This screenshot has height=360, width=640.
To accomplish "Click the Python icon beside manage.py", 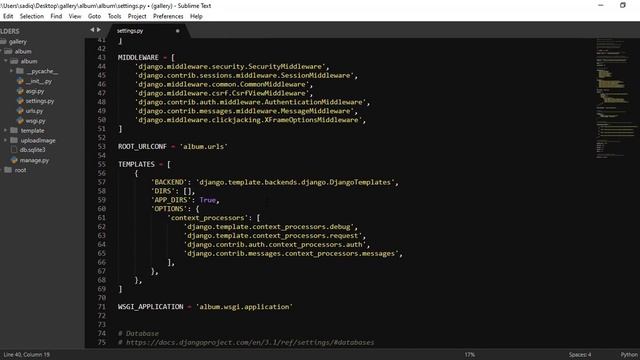I will click(14, 160).
